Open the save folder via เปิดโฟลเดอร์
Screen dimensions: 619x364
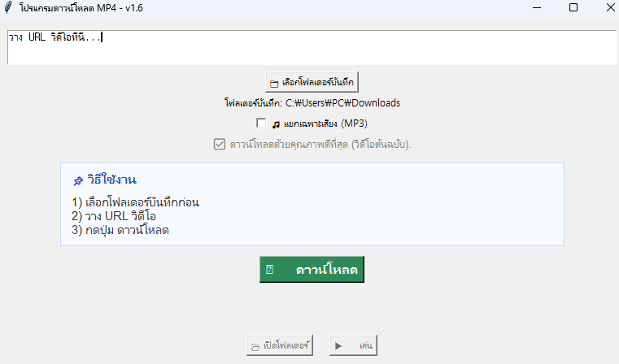pyautogui.click(x=279, y=346)
